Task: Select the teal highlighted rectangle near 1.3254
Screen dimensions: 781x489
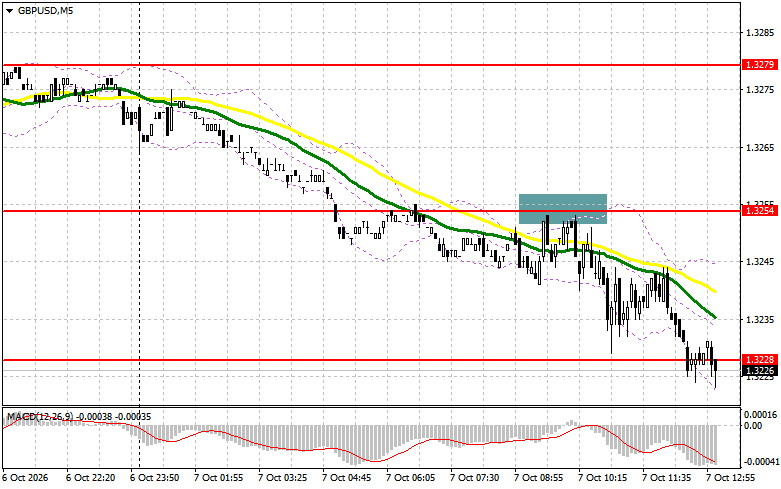Action: coord(563,209)
